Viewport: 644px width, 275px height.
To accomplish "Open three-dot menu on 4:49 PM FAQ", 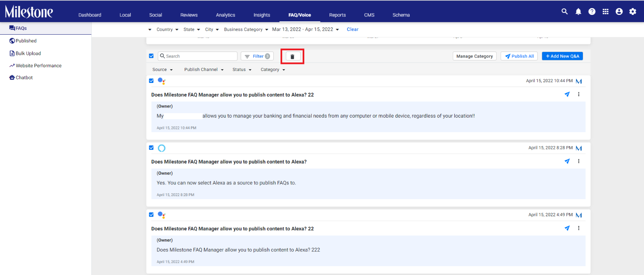I will tap(579, 228).
